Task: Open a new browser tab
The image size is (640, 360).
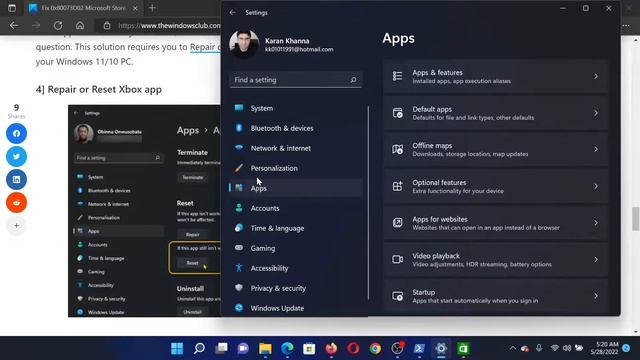Action: pyautogui.click(x=152, y=8)
